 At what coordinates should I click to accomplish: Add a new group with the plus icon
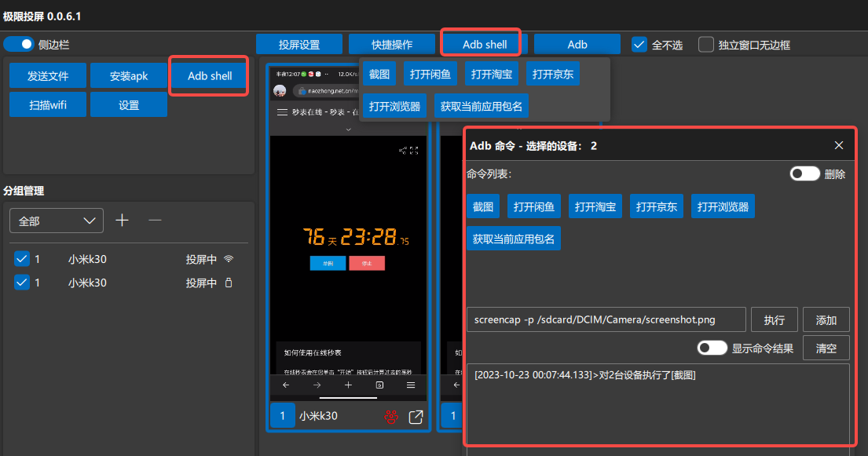tap(122, 221)
